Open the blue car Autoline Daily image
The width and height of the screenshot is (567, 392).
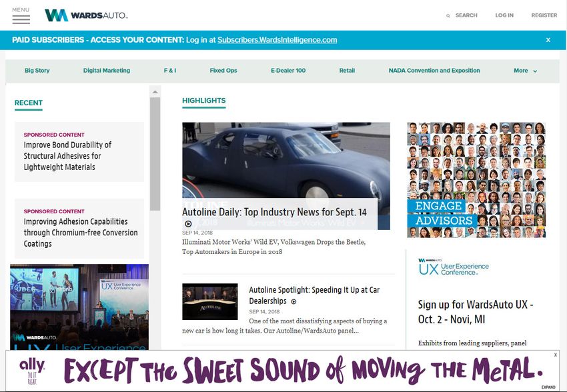click(x=286, y=161)
